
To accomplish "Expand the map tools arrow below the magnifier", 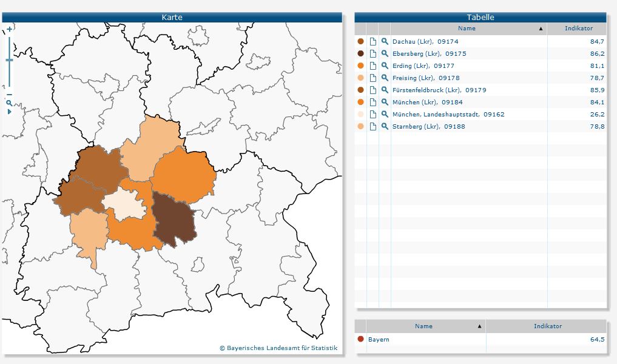I will (x=9, y=112).
